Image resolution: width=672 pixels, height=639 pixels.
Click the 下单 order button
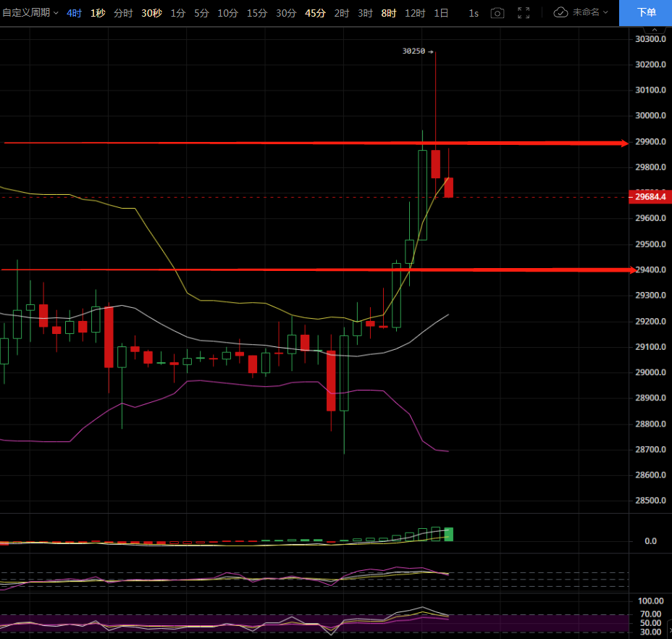point(645,13)
